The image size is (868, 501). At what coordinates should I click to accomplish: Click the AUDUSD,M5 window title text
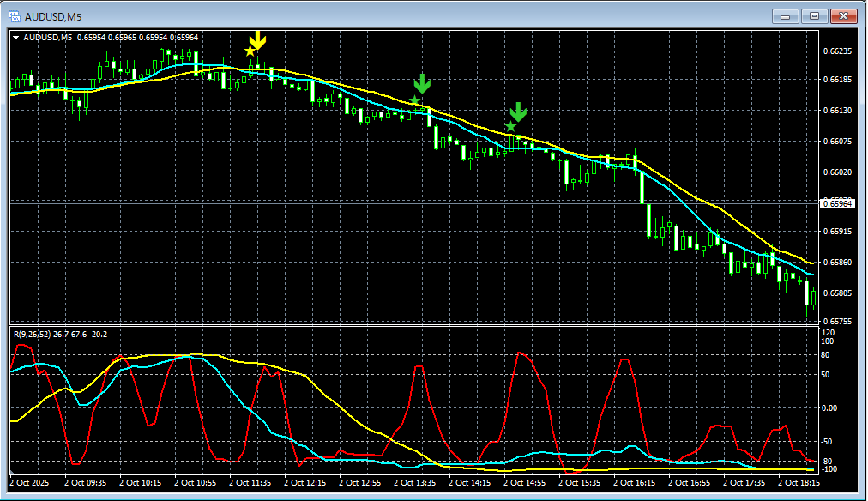point(53,15)
